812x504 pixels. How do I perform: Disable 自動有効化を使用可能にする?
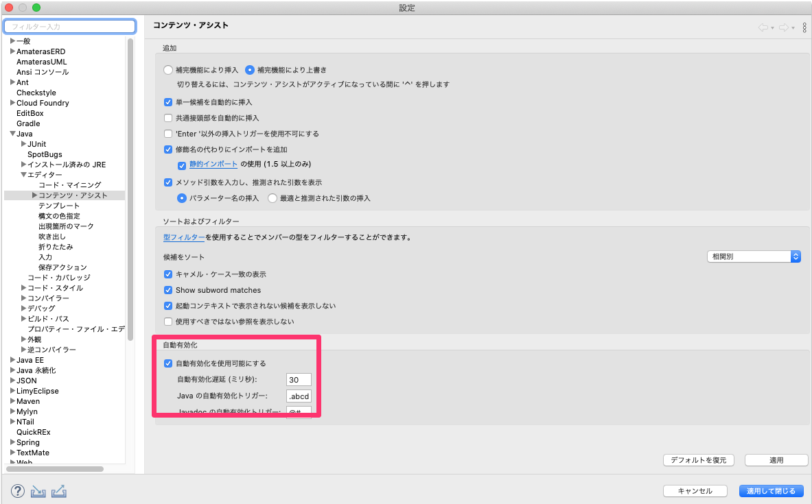coord(167,363)
